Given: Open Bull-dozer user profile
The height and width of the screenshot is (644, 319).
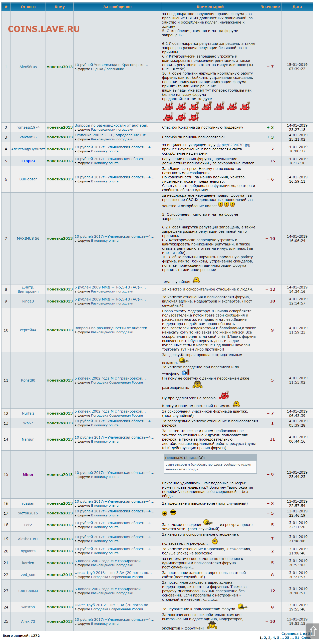Looking at the screenshot, I should tap(28, 179).
